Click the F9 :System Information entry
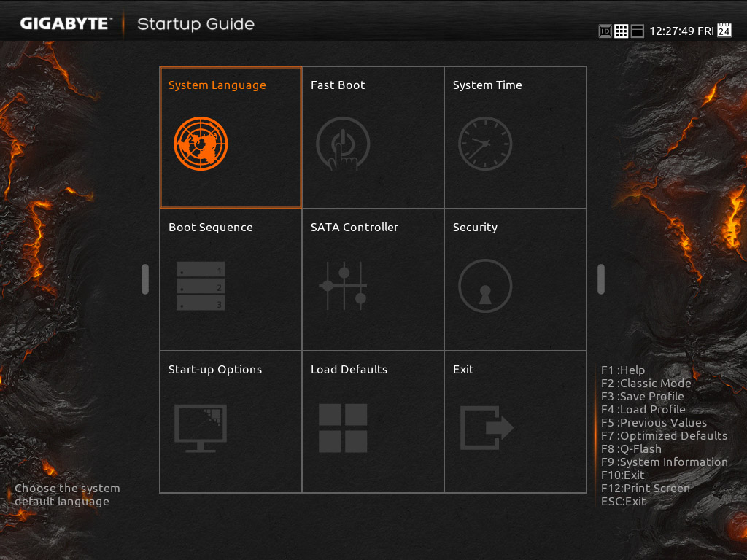Image resolution: width=747 pixels, height=560 pixels. 665,462
